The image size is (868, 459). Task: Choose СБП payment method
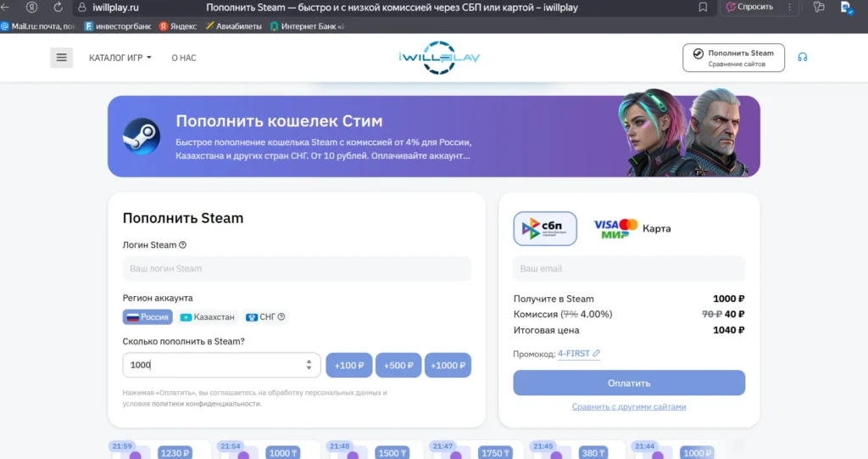[x=545, y=228]
